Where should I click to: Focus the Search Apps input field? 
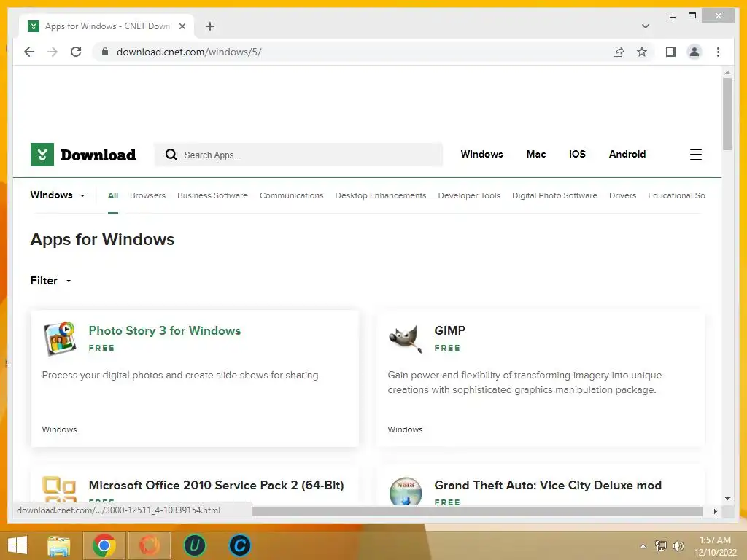pyautogui.click(x=298, y=155)
